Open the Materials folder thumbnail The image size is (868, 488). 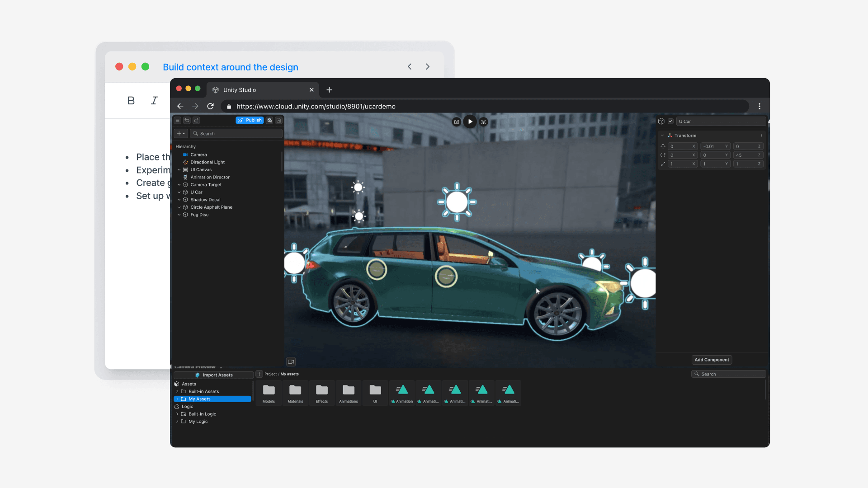[295, 393]
